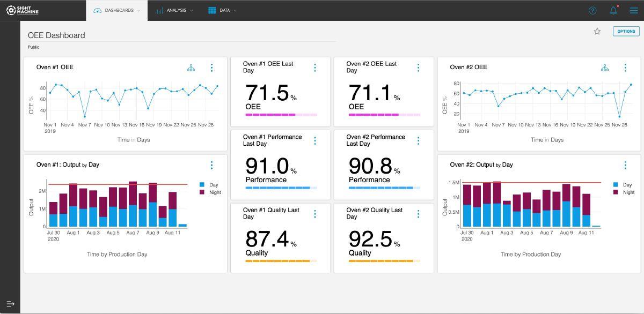This screenshot has width=644, height=314.
Task: Open the hamburger menu in the top bar
Action: [x=634, y=10]
